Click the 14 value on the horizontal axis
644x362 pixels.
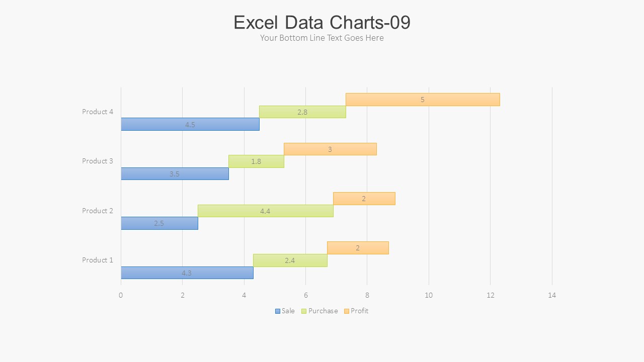[x=552, y=295]
